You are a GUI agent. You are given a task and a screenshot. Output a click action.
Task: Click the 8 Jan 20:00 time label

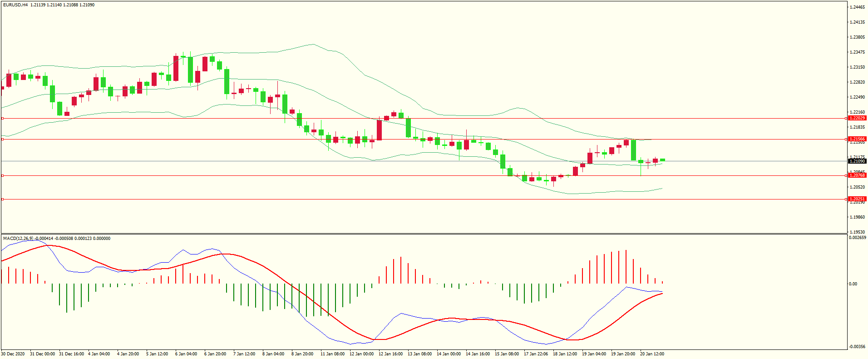point(302,354)
